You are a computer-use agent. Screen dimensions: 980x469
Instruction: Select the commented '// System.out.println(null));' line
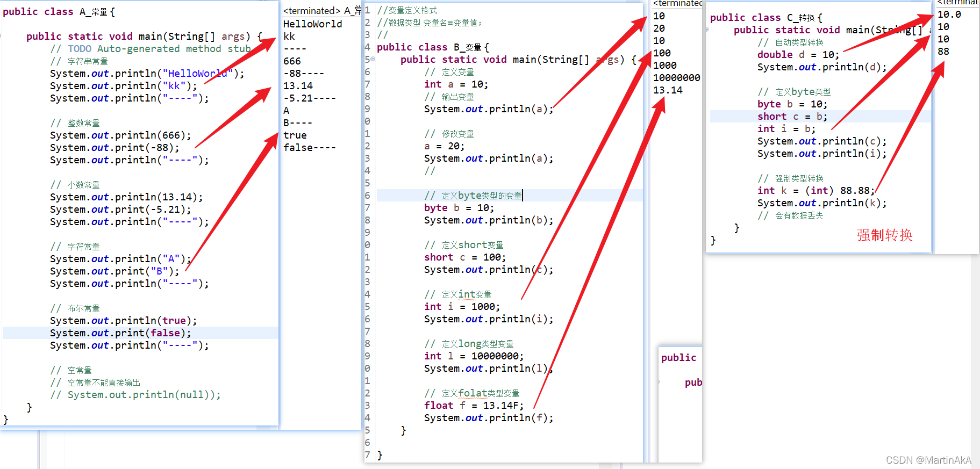(x=135, y=395)
